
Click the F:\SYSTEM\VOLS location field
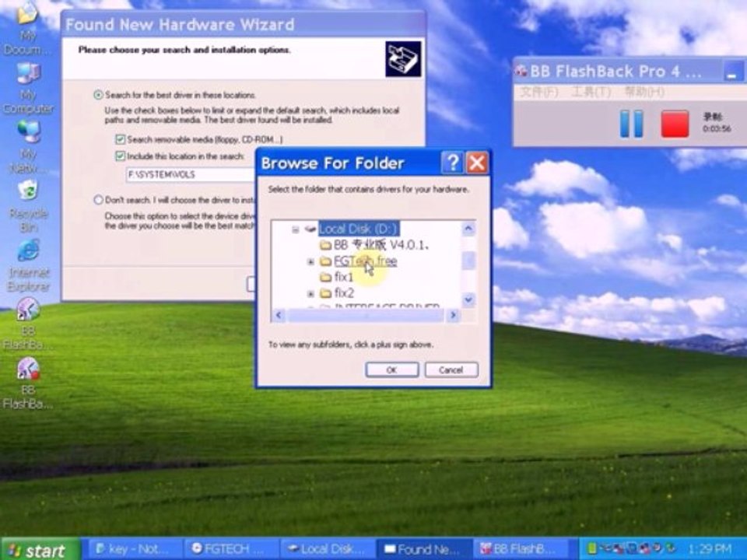(x=191, y=175)
